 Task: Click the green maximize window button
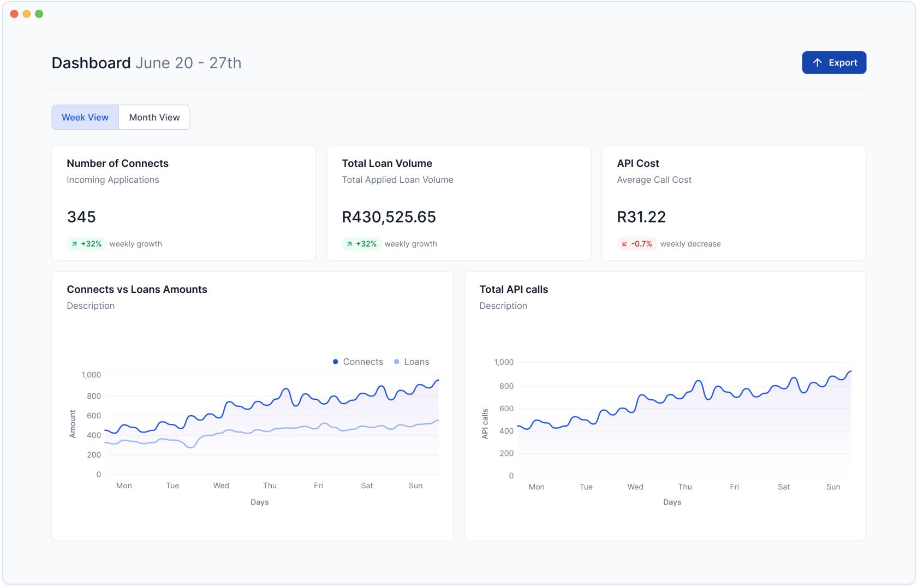[39, 14]
